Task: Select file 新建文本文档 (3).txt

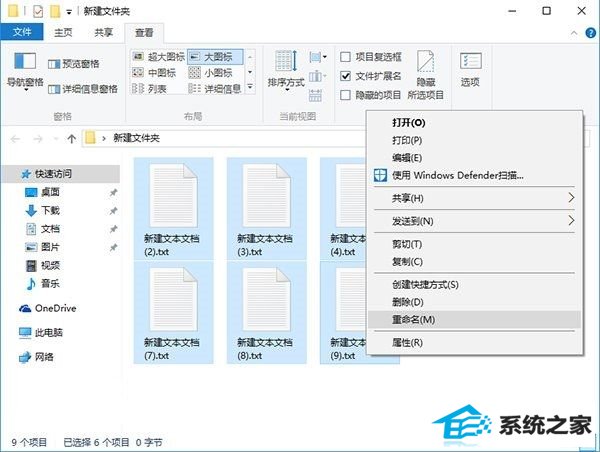Action: click(x=267, y=209)
